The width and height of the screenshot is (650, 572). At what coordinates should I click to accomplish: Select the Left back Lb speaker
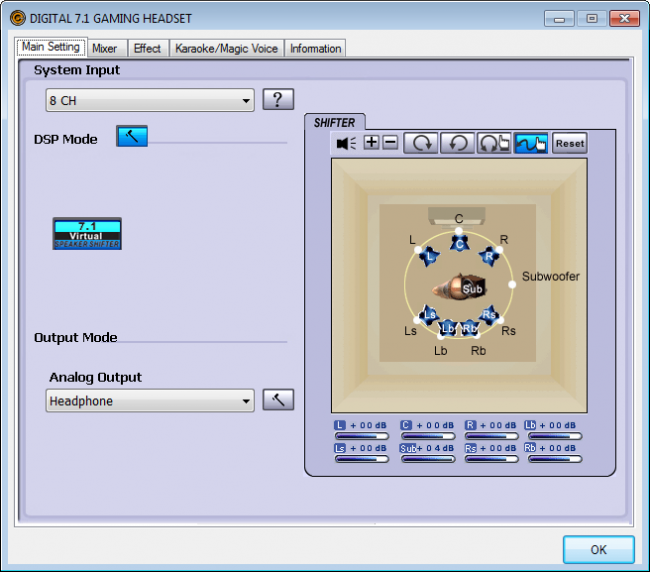coord(448,328)
